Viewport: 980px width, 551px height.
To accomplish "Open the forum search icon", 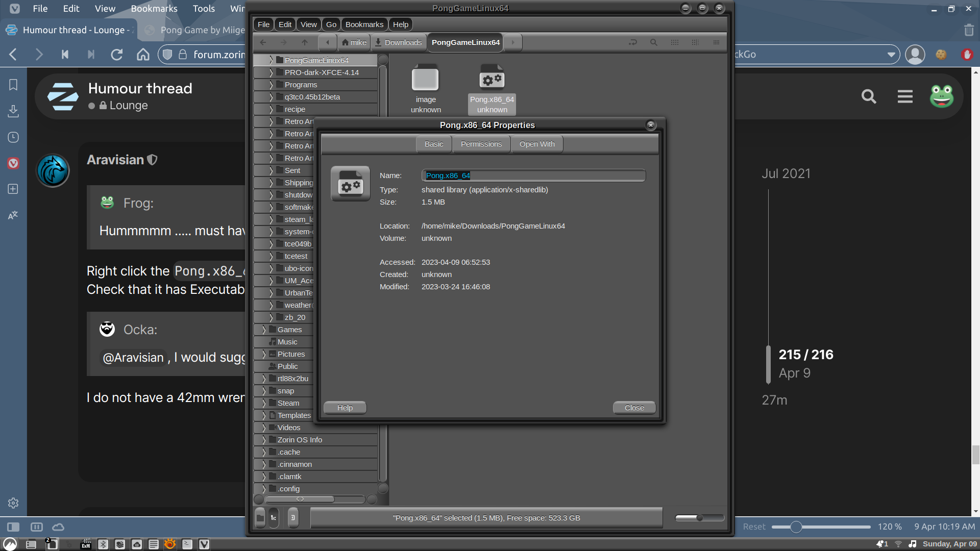I will tap(869, 96).
